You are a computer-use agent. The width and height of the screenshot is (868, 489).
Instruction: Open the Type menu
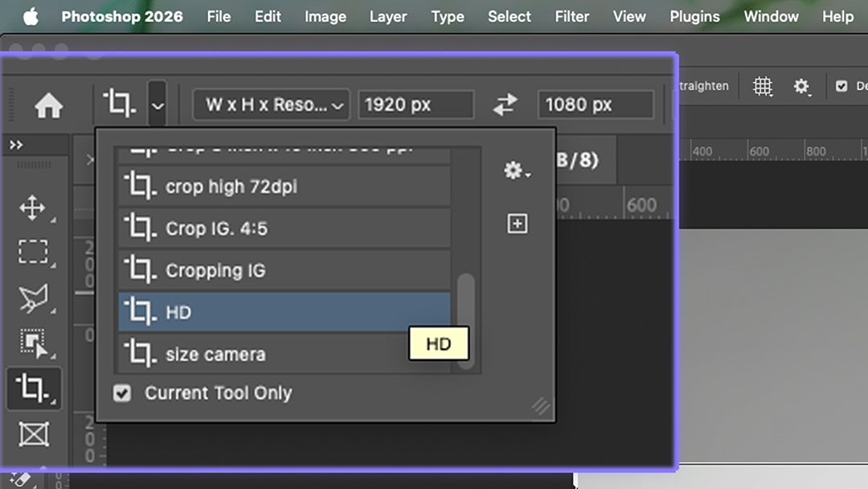[x=448, y=17]
